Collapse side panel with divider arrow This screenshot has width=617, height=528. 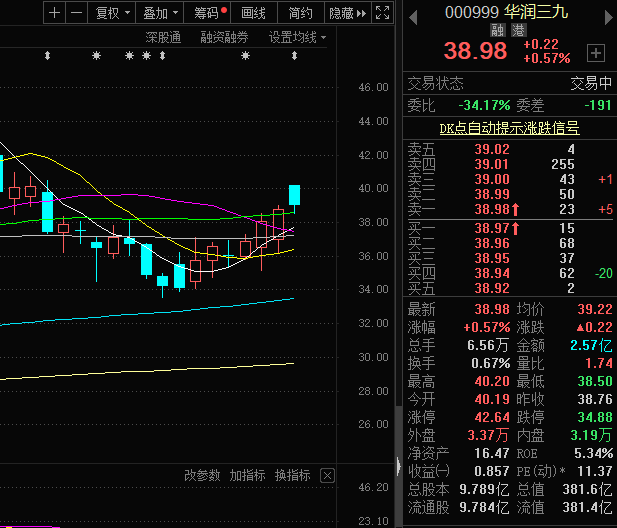399,467
